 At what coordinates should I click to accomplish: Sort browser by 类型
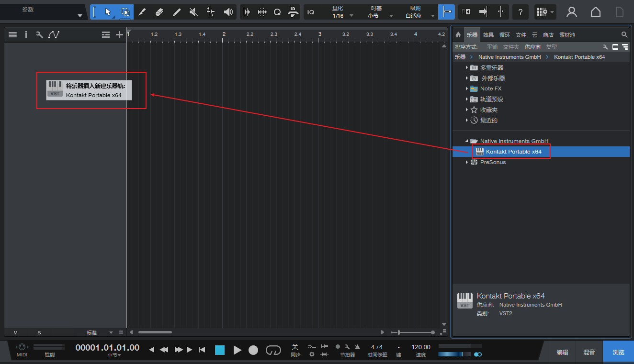[552, 47]
